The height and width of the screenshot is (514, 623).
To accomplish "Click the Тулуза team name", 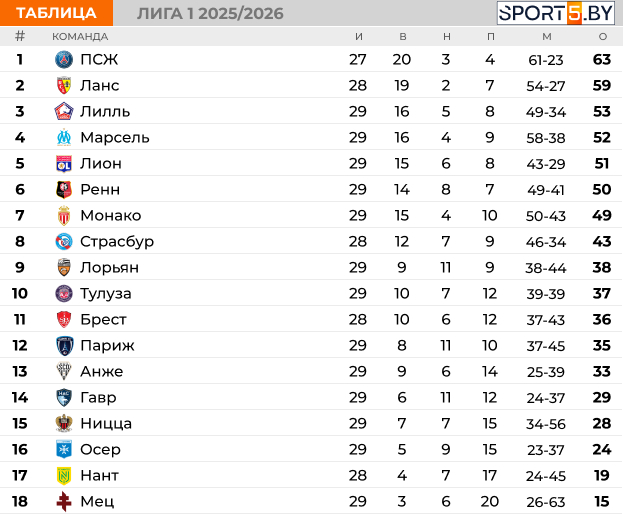I will click(x=105, y=293).
